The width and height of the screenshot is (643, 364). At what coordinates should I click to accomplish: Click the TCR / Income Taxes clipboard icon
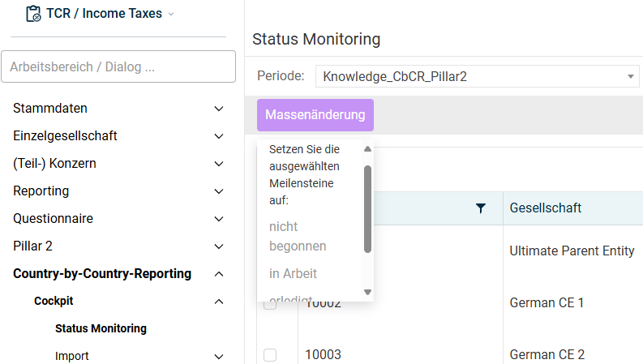34,14
